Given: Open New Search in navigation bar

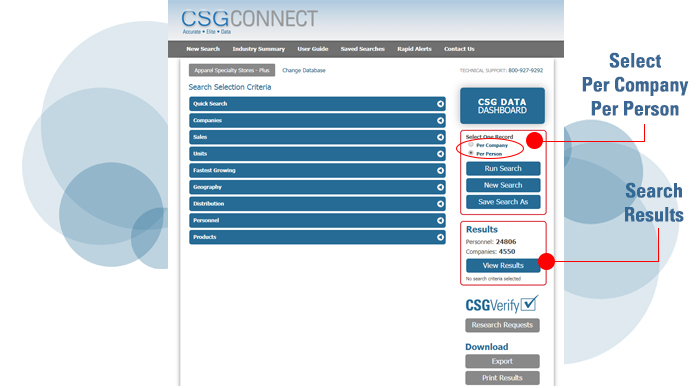Looking at the screenshot, I should tap(203, 49).
